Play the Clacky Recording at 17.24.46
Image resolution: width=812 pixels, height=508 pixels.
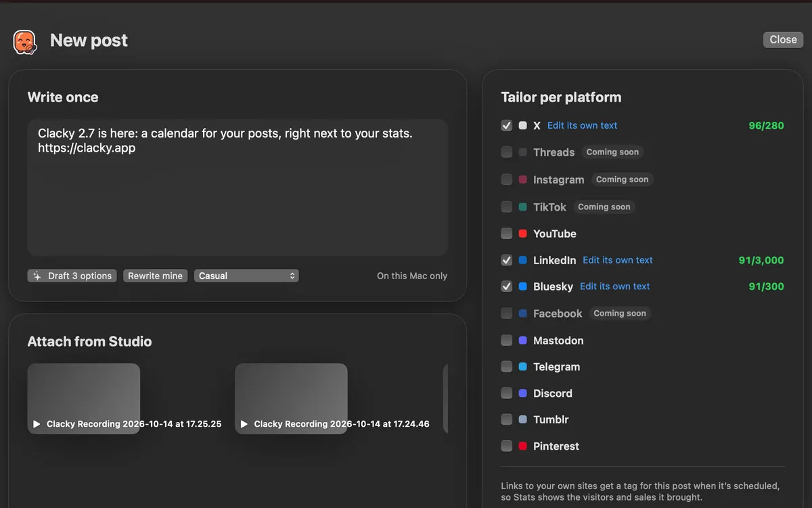coord(244,424)
